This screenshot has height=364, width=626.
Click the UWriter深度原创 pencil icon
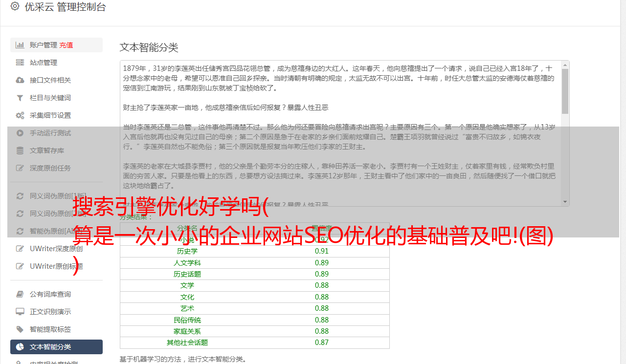(x=20, y=249)
